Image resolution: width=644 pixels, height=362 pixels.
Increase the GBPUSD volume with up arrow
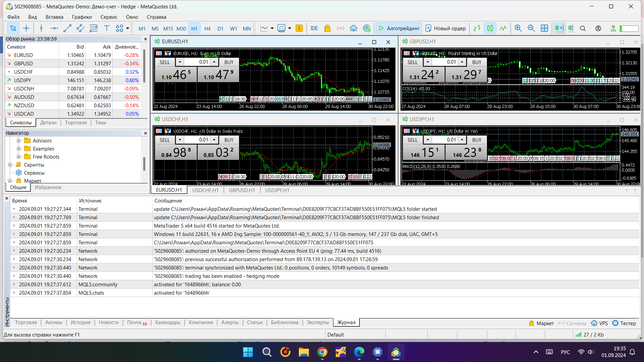pos(462,62)
